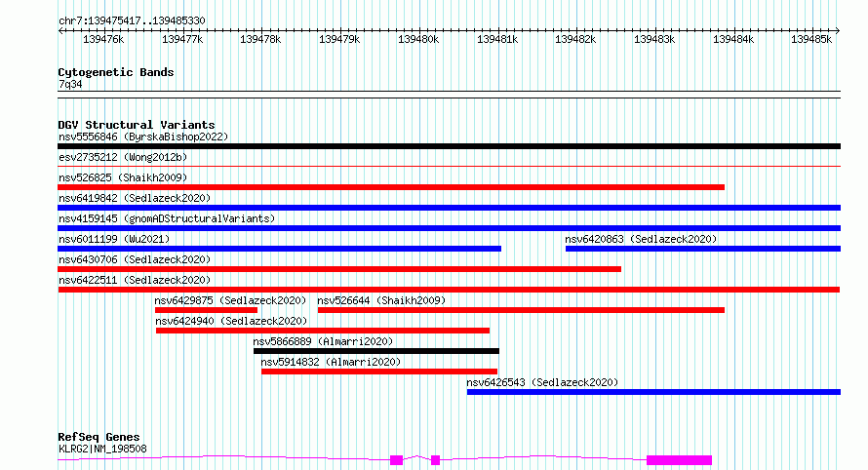Select the blue nsv6419842 variant bar
This screenshot has width=868, height=470.
coord(449,208)
